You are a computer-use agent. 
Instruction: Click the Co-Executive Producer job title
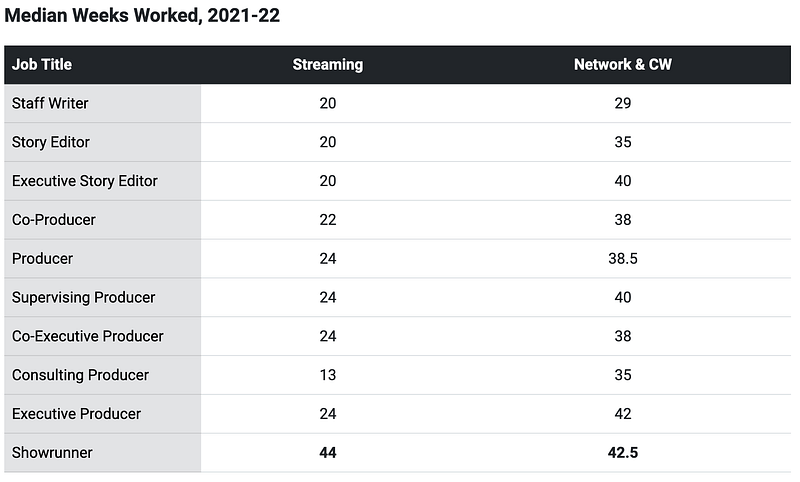click(88, 336)
